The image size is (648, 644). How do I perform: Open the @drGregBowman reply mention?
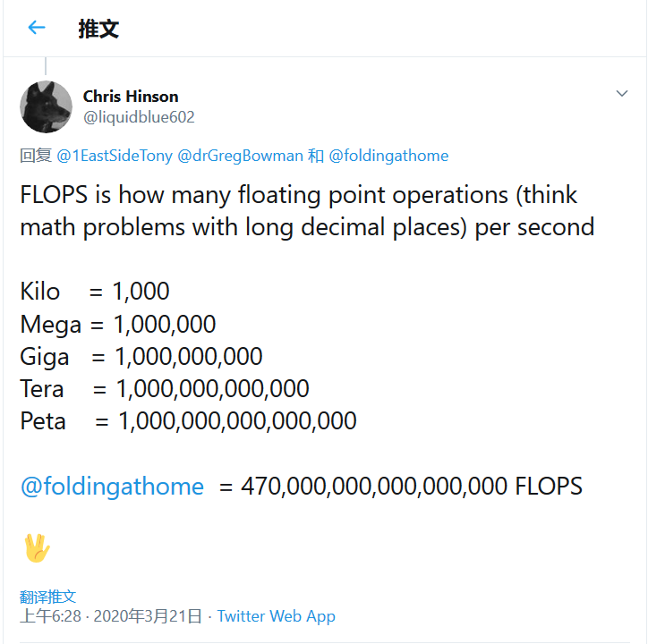click(241, 156)
